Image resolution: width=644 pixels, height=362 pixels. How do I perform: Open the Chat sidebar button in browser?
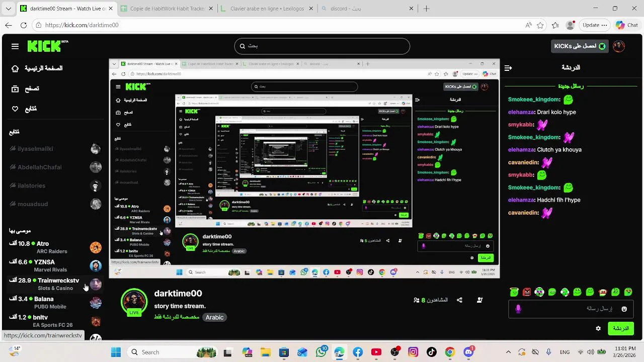click(x=627, y=25)
